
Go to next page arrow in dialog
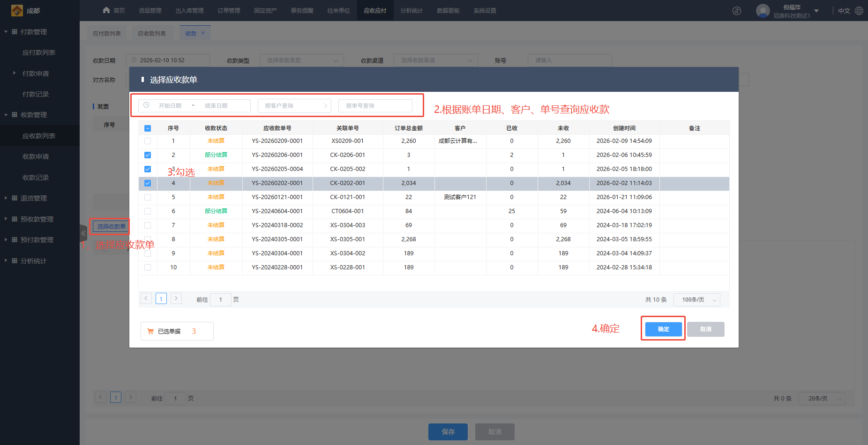coord(176,298)
